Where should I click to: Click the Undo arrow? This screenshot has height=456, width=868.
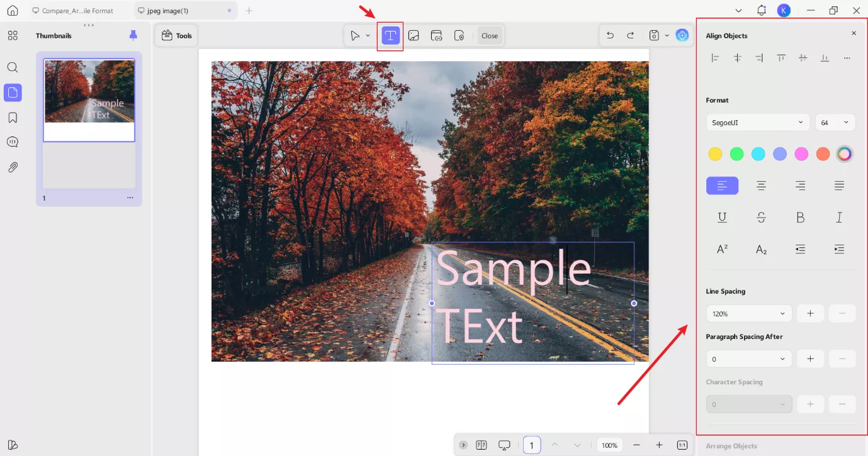pos(610,36)
